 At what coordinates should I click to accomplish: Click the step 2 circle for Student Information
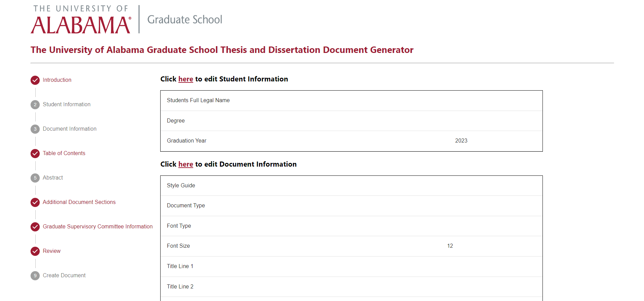coord(35,105)
